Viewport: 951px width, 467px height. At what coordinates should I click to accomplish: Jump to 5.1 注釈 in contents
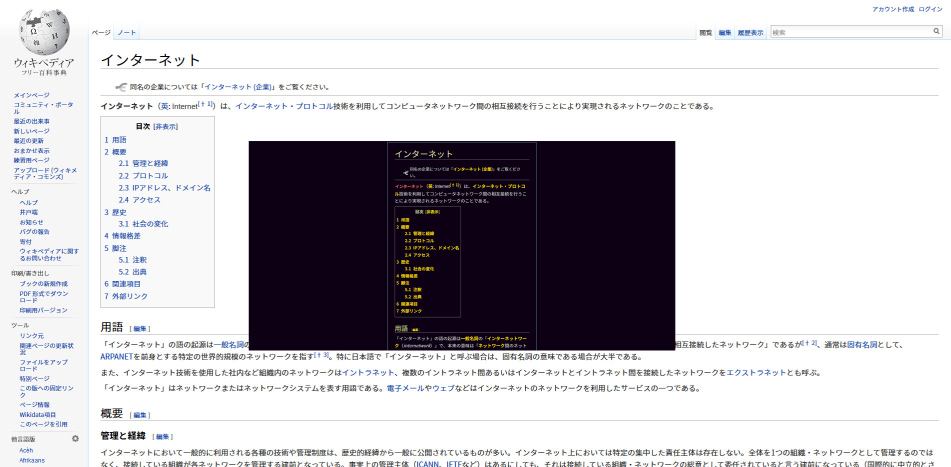(x=132, y=260)
